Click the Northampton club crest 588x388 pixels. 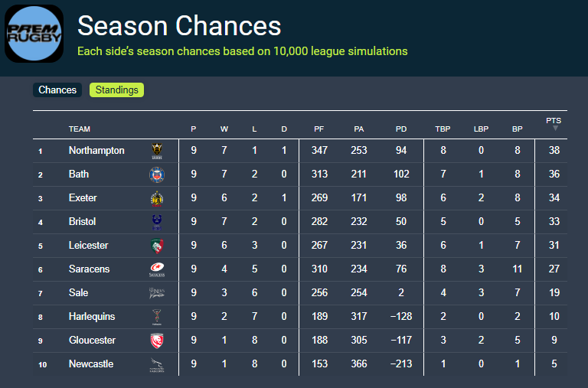point(157,151)
